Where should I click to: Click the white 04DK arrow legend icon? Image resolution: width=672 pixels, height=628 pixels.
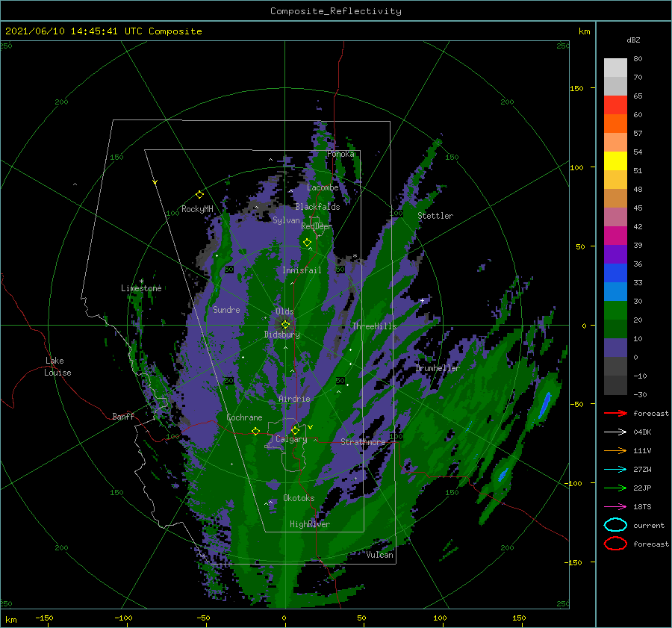tap(615, 432)
